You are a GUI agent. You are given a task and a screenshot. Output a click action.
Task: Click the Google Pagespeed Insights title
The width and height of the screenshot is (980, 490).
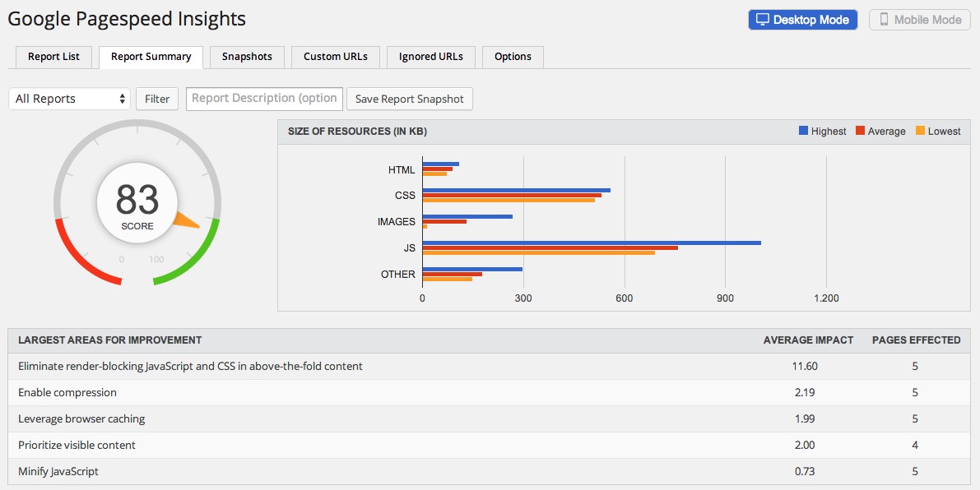click(127, 20)
